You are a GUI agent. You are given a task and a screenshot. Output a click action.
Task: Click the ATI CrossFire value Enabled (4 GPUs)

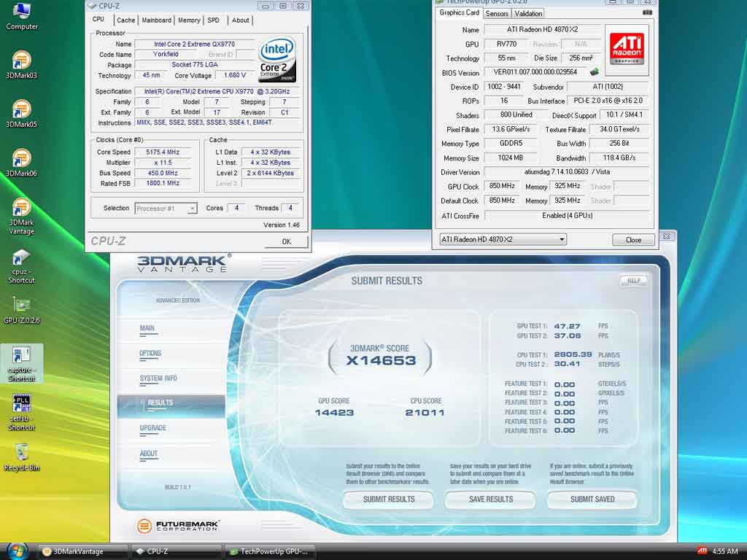[567, 216]
